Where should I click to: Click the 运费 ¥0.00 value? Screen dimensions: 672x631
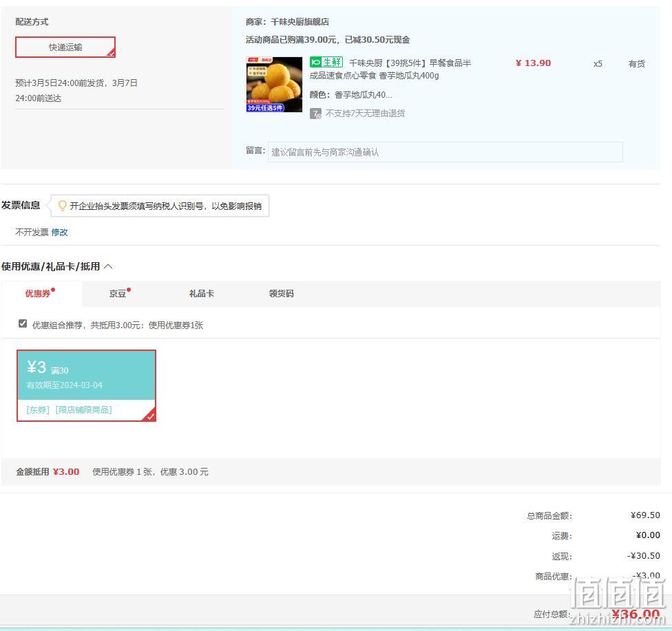[648, 535]
